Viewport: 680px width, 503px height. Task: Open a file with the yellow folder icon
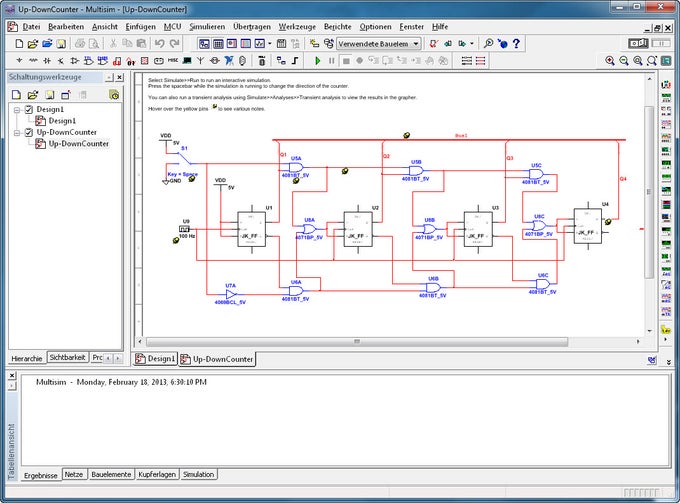(33, 43)
